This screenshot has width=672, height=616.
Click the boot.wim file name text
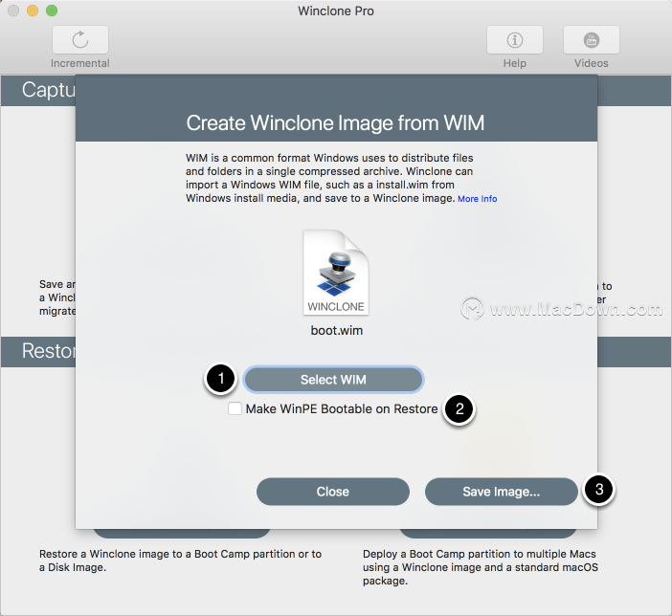(337, 331)
